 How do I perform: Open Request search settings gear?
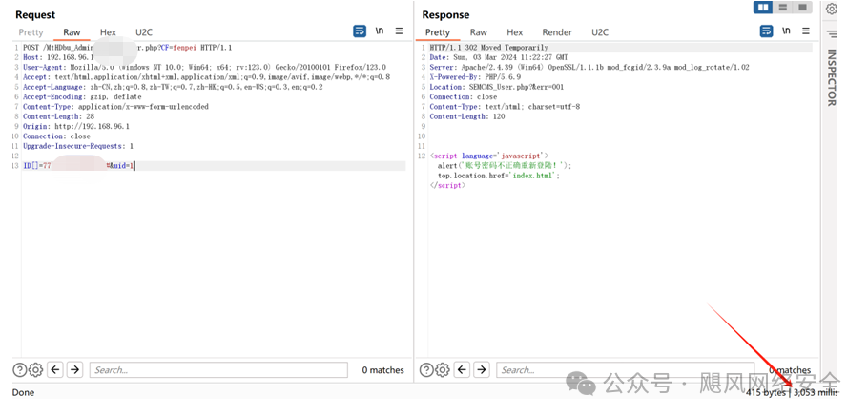(x=35, y=370)
